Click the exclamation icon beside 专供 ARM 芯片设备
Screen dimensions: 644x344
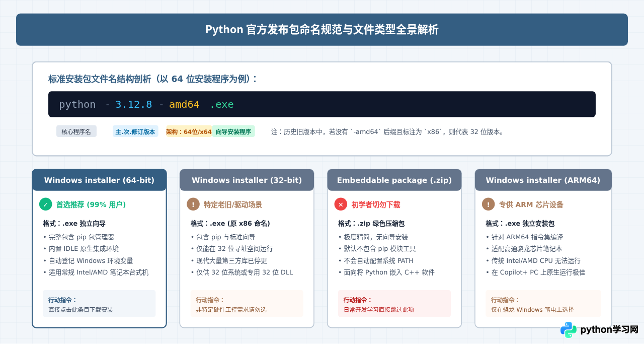pyautogui.click(x=489, y=204)
